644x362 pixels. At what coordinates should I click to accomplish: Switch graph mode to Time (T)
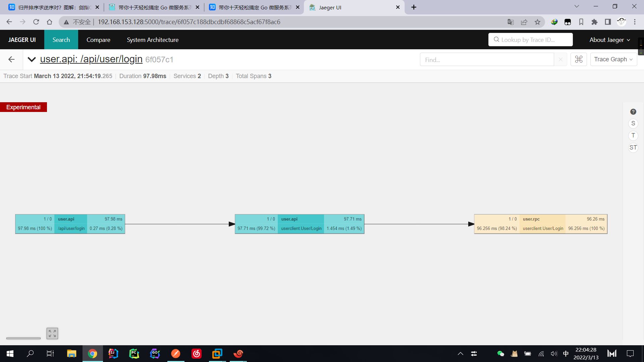633,135
